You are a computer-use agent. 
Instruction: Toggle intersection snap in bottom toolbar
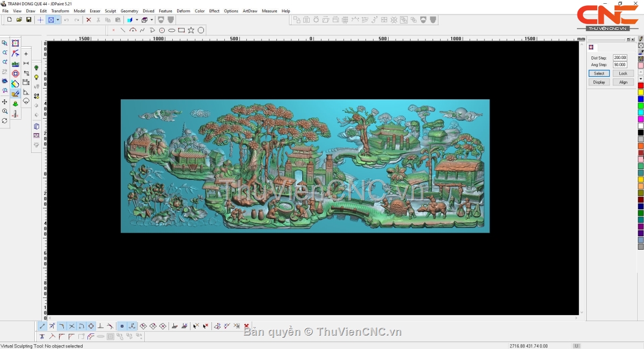click(x=72, y=326)
